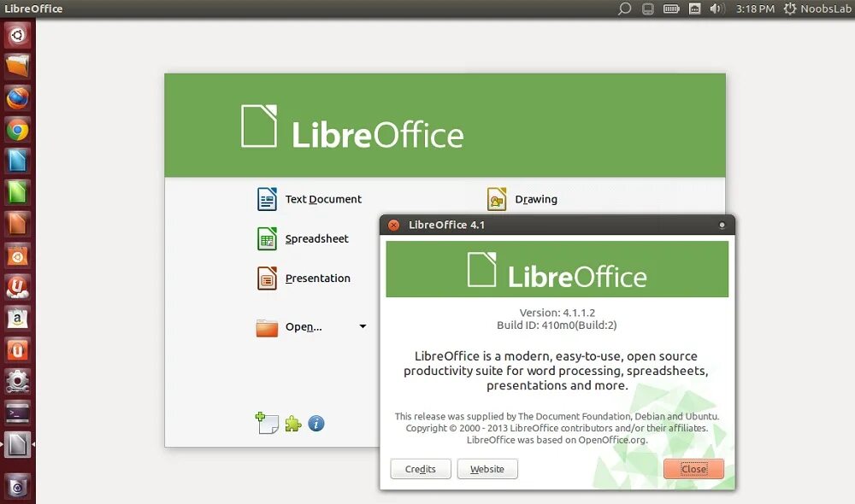
Task: Visit the Website button in About dialog
Action: click(x=487, y=469)
